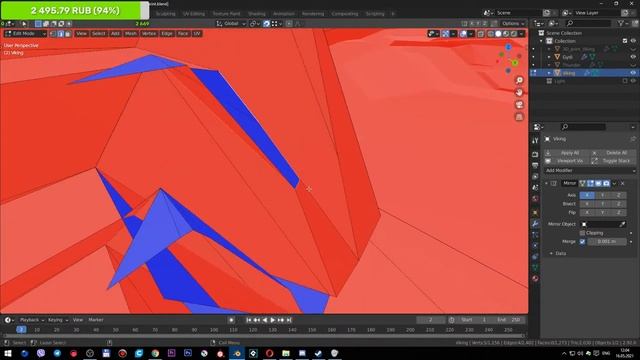Click the eyedropper for Mirror Object
This screenshot has height=360, width=640.
point(622,224)
